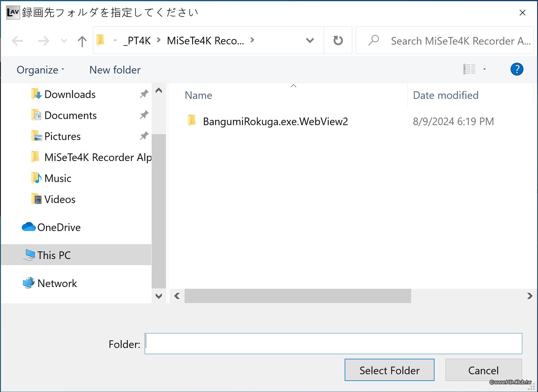Change the view layout icon
The image size is (538, 392).
coord(469,69)
